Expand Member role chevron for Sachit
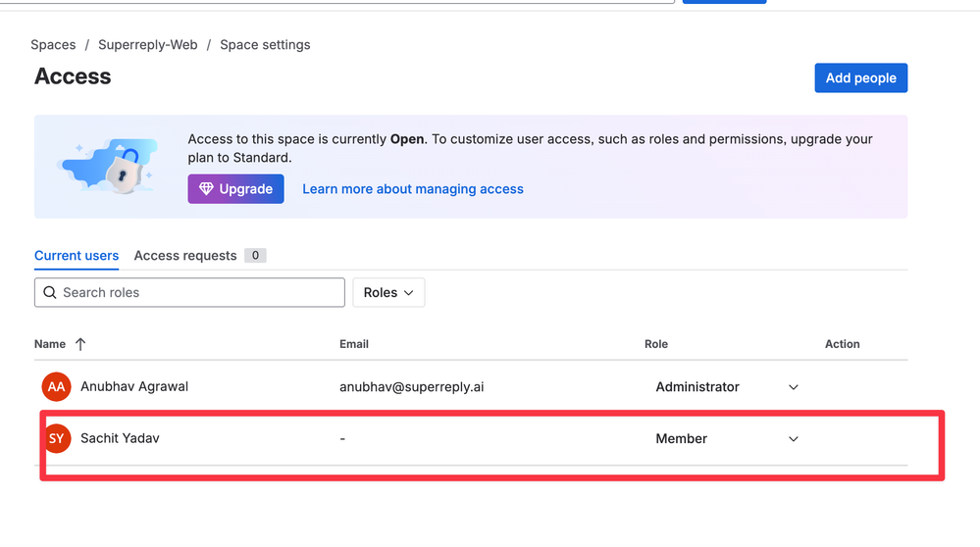The height and width of the screenshot is (547, 980). (794, 439)
